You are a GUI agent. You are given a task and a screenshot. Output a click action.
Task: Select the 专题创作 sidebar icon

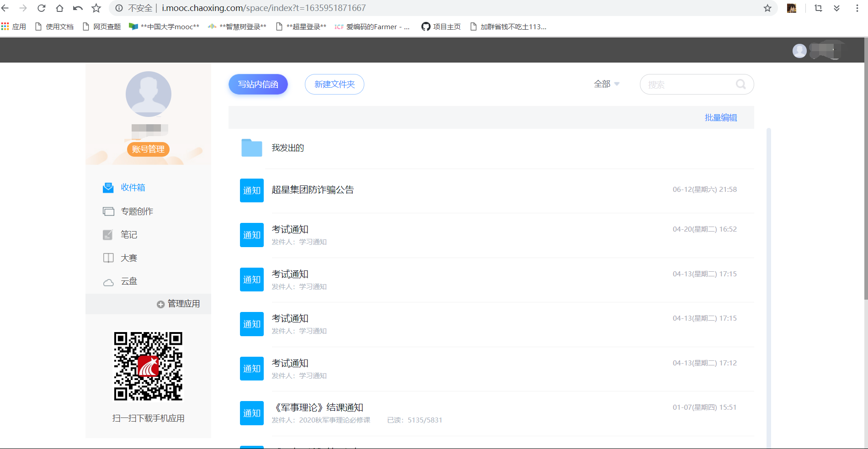click(108, 211)
